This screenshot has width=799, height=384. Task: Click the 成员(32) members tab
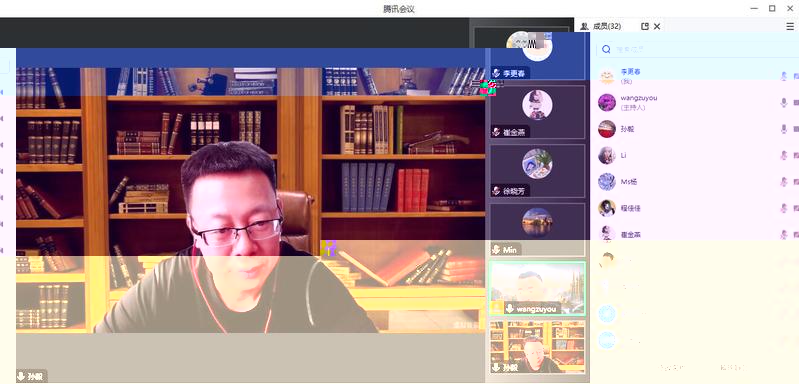601,26
